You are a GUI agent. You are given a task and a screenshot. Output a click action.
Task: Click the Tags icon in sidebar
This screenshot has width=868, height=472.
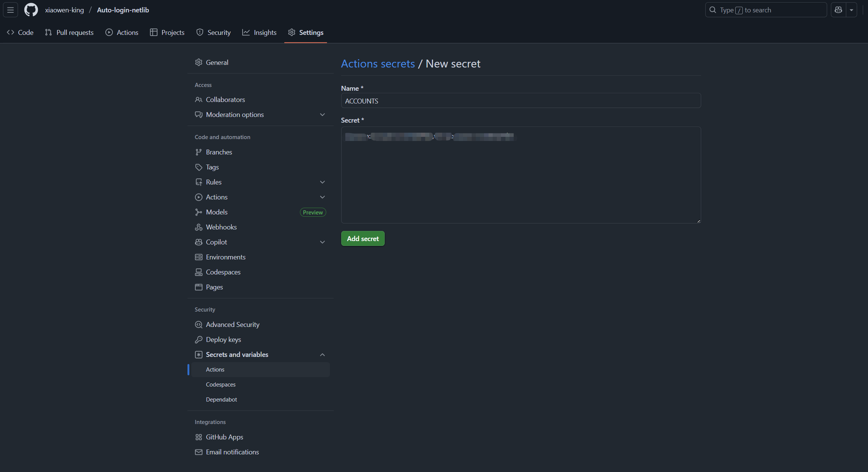coord(198,167)
